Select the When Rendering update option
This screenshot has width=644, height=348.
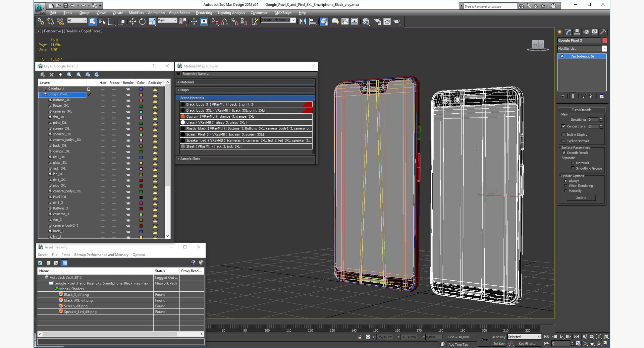click(566, 186)
